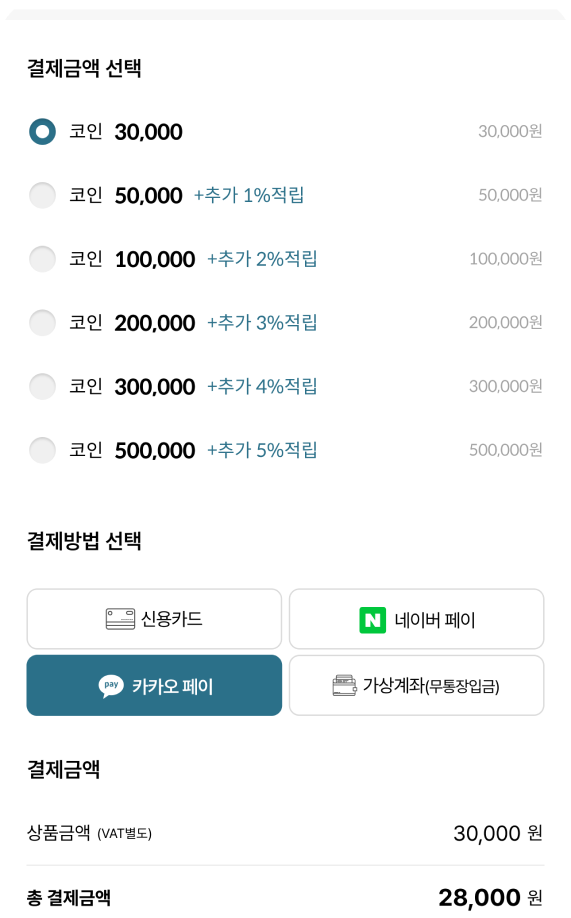571x918 pixels.
Task: Click the Kakao pay speech bubble icon
Action: [111, 686]
